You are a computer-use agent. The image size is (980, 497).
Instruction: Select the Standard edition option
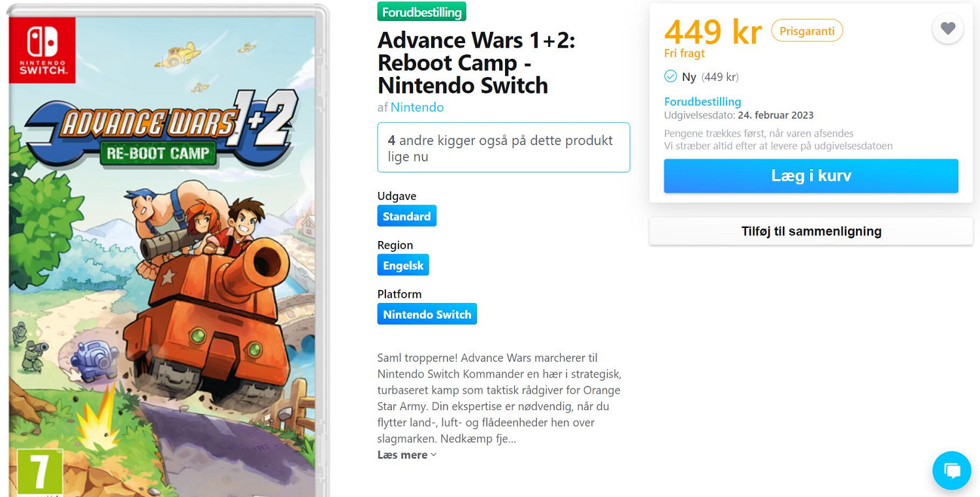406,216
